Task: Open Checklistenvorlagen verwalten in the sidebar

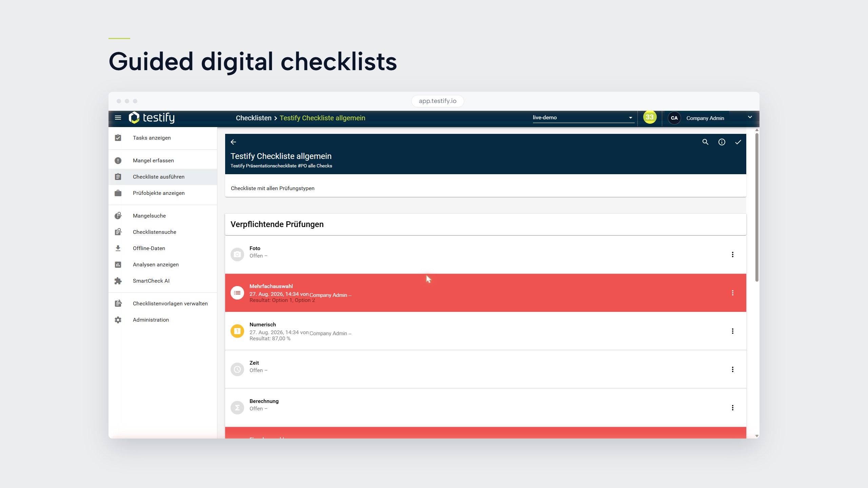Action: pos(163,303)
